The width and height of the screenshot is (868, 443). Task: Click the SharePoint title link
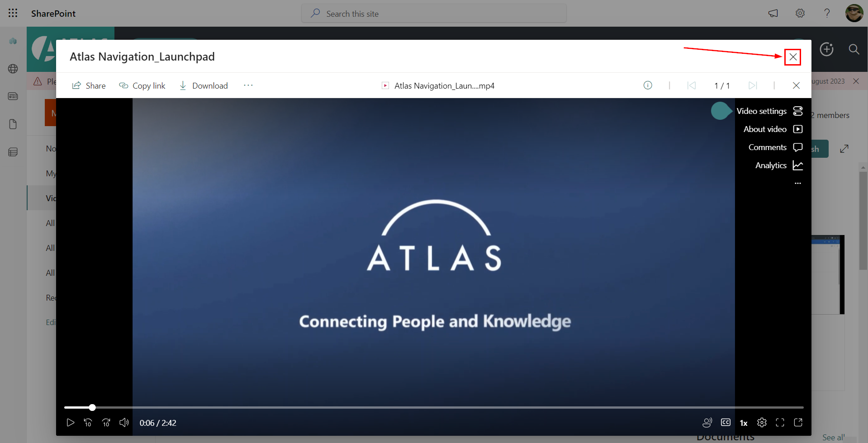(53, 14)
